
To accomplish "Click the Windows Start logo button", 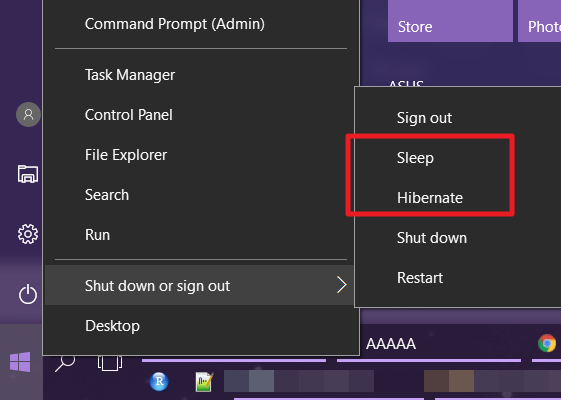I will click(x=20, y=362).
